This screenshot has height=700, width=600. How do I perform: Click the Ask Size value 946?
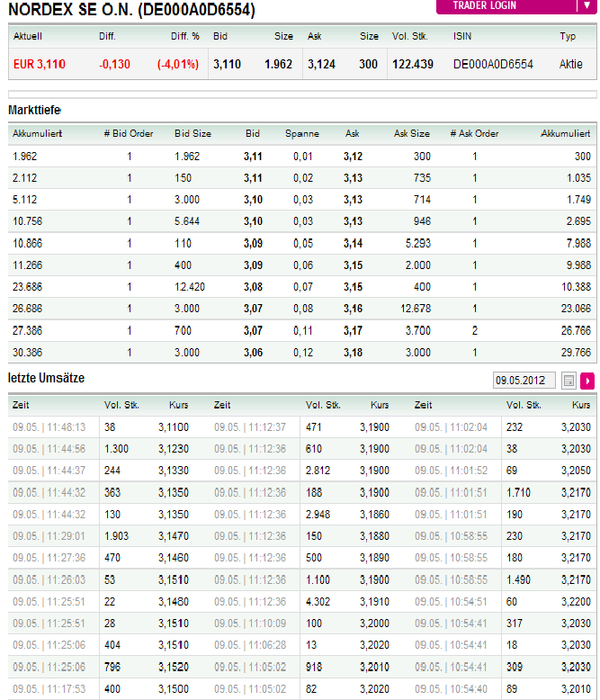422,221
